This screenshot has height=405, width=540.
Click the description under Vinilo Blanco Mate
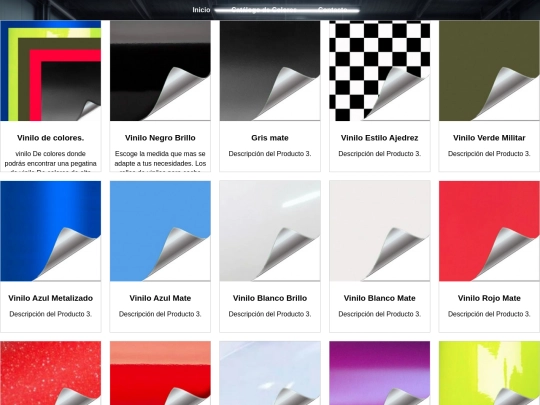click(x=380, y=314)
